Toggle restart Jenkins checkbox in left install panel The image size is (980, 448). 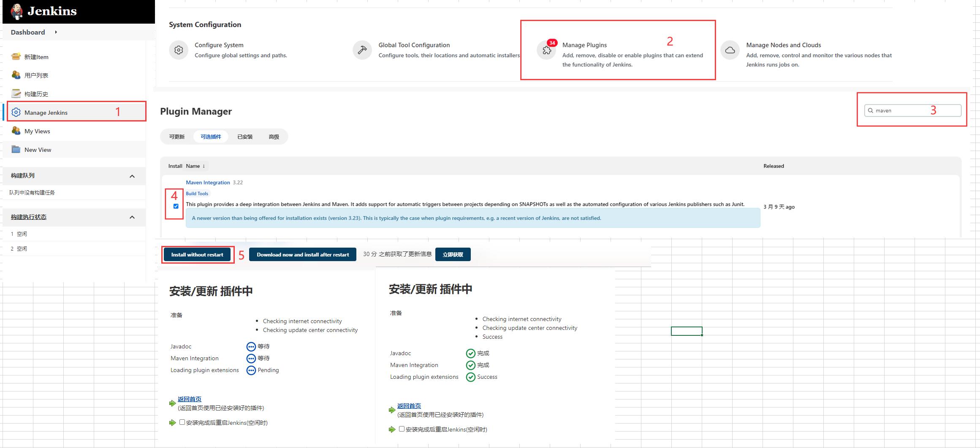click(182, 422)
